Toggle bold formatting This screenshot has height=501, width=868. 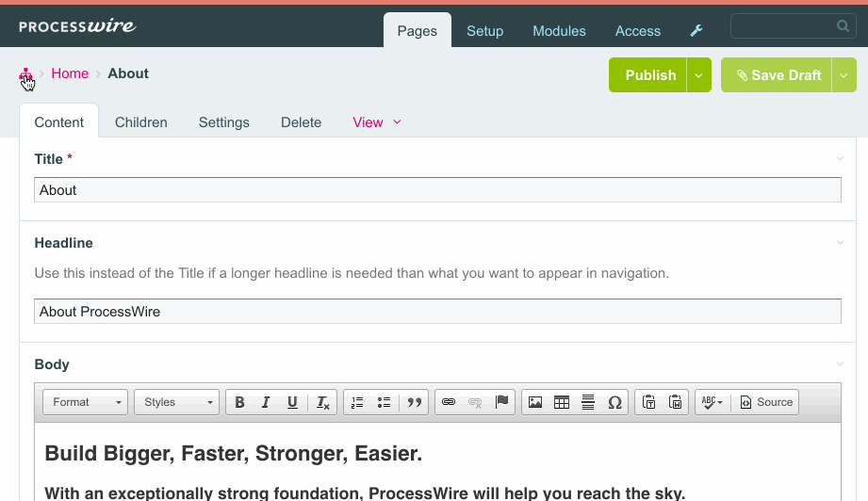click(239, 402)
